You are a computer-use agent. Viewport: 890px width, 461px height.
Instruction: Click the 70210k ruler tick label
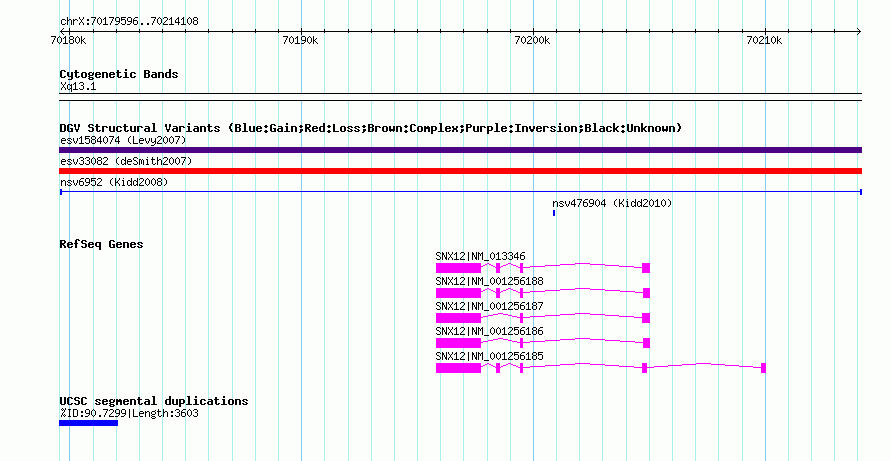pyautogui.click(x=765, y=41)
